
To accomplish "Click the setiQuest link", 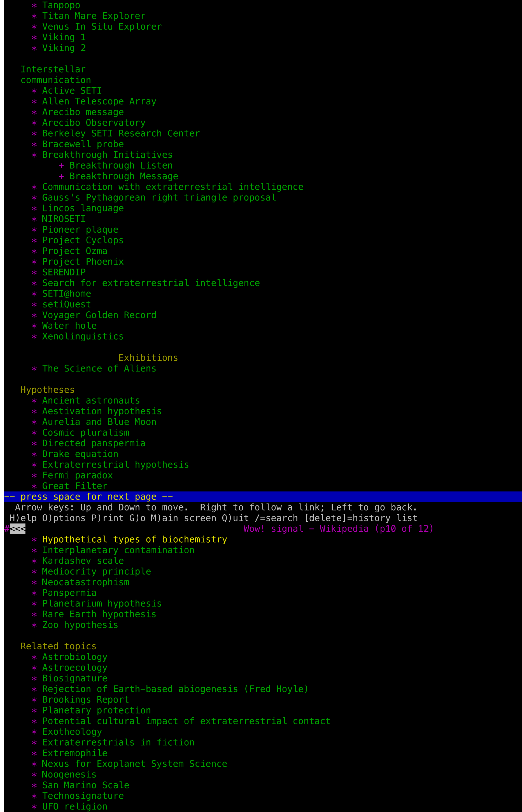I will click(66, 304).
